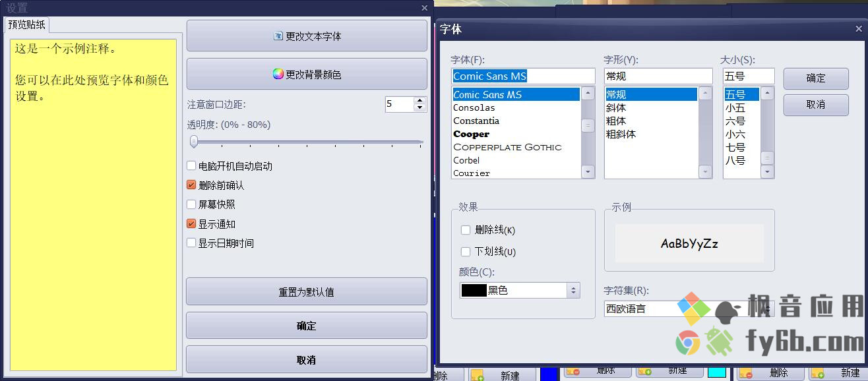Screen dimensions: 868x381
Task: Open the 颜色(C) 黑色 dropdown
Action: 520,290
